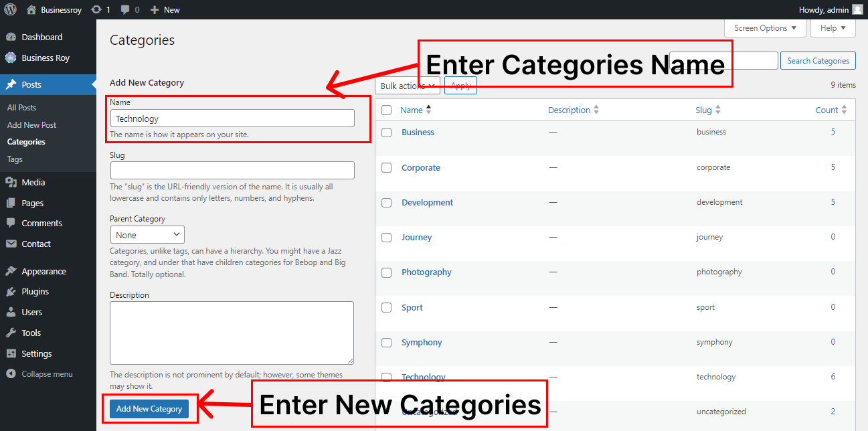Tick the Business category checkbox
This screenshot has width=868, height=431.
[386, 133]
